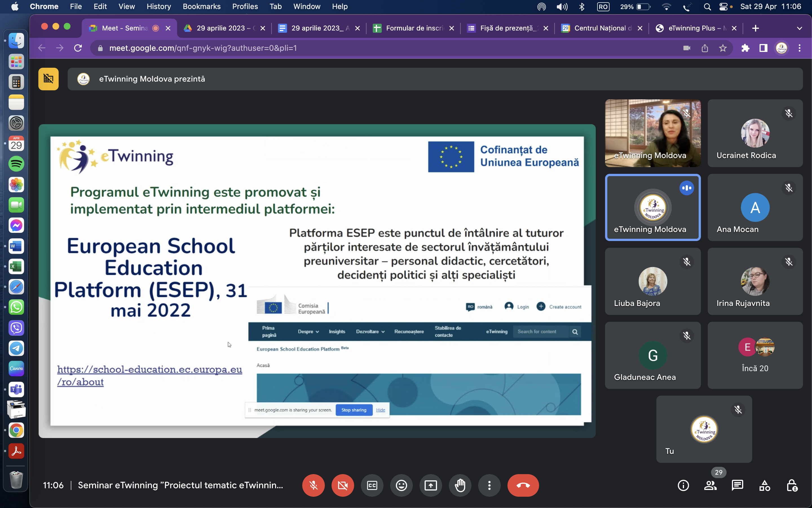812x508 pixels.
Task: Click the yellow stop presentation view icon
Action: click(x=48, y=79)
